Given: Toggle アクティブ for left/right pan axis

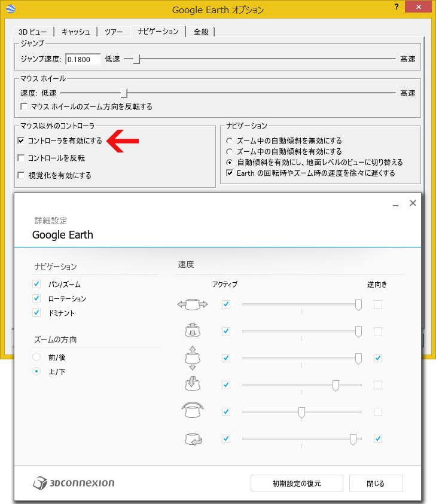Looking at the screenshot, I should tap(226, 304).
